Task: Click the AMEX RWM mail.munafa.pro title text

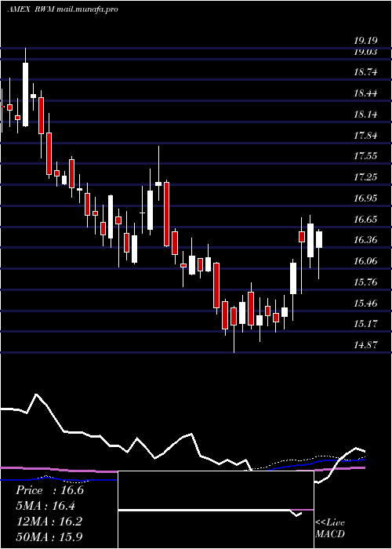Action: click(x=63, y=9)
